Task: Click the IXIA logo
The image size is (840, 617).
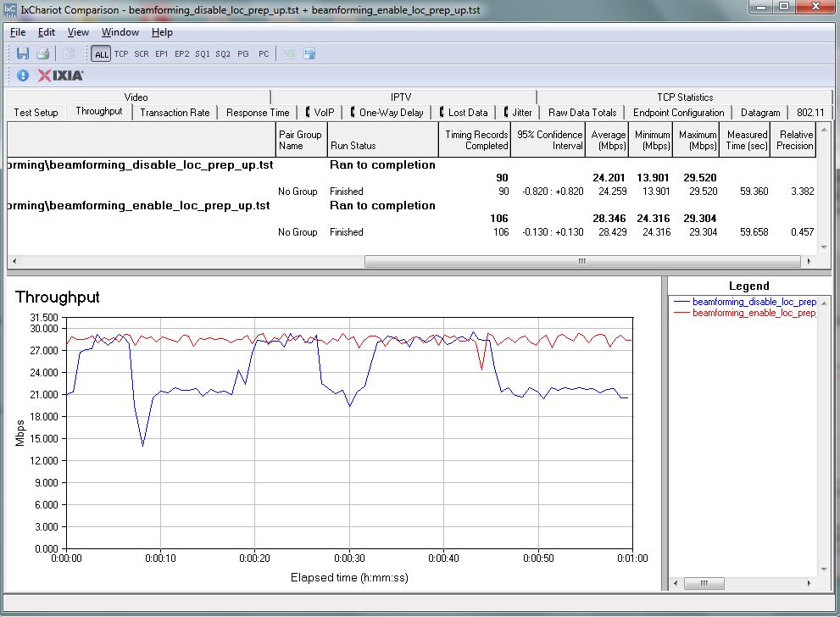Action: (x=60, y=75)
